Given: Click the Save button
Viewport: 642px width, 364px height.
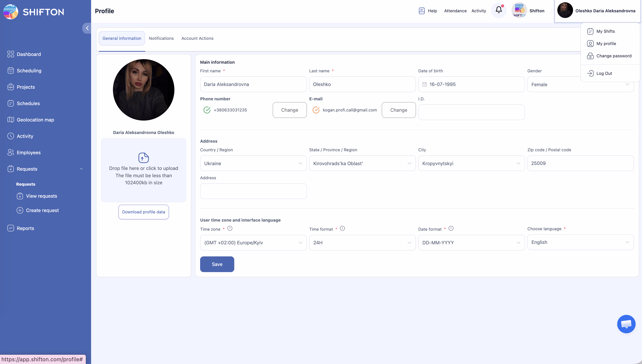Looking at the screenshot, I should coord(217,264).
